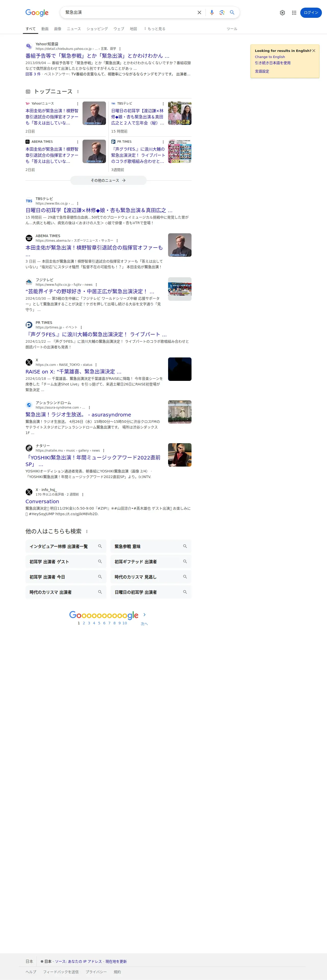Open Google Lens image search icon
The height and width of the screenshot is (980, 327).
[222, 12]
